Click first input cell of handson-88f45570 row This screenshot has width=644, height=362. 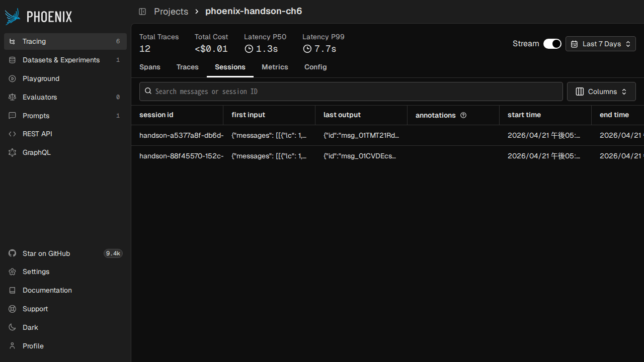[269, 156]
